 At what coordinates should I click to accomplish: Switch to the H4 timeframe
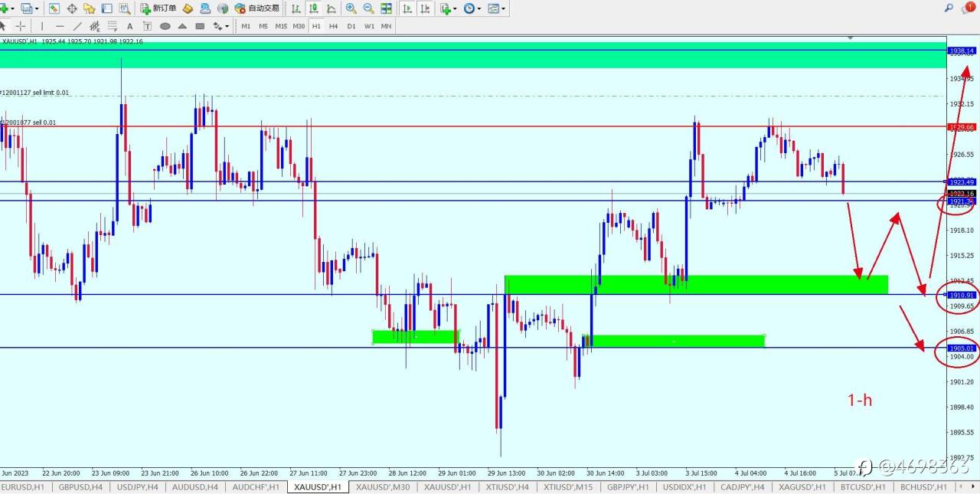pos(334,26)
